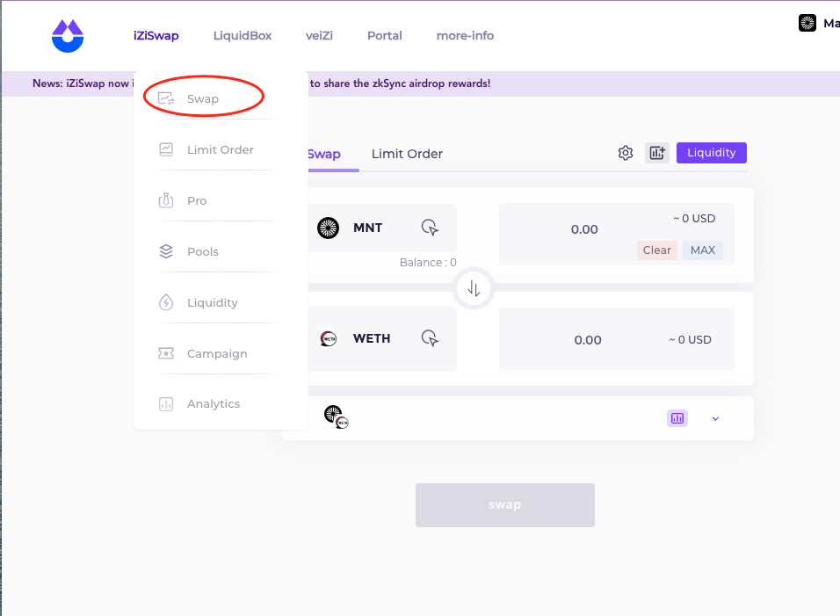Click the MNT amount input field
Image resolution: width=840 pixels, height=616 pixels.
584,229
